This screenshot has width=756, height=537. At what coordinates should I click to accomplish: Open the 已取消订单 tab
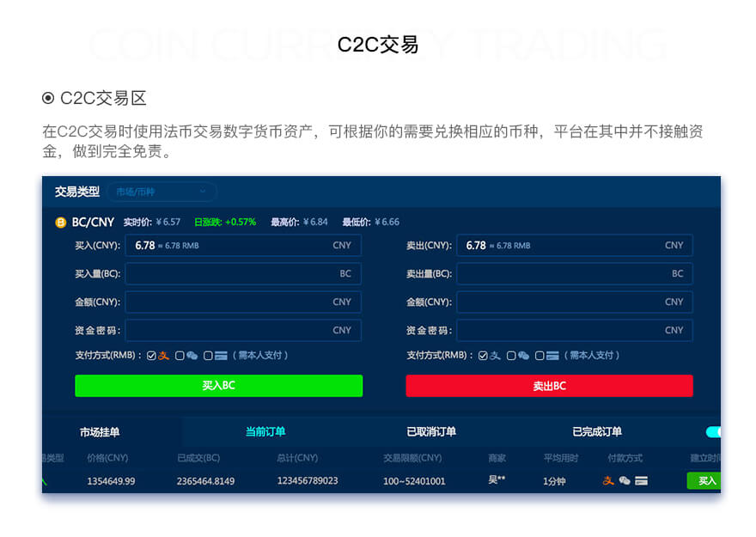pos(434,432)
